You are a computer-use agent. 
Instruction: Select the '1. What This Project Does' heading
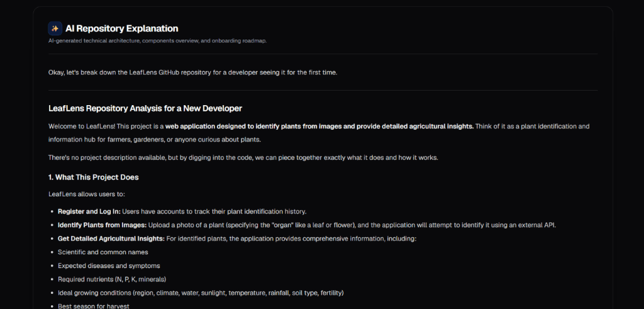93,177
